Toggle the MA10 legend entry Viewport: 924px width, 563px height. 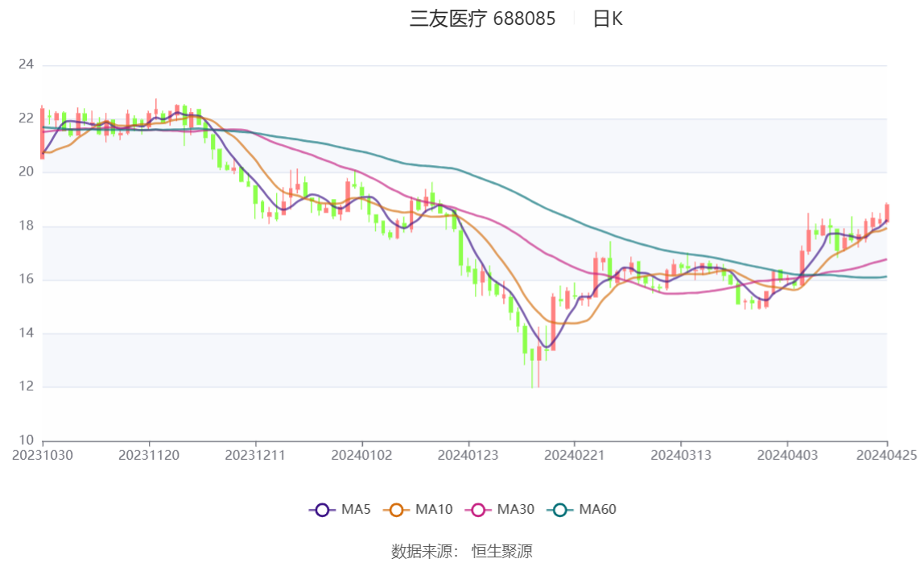(x=418, y=509)
